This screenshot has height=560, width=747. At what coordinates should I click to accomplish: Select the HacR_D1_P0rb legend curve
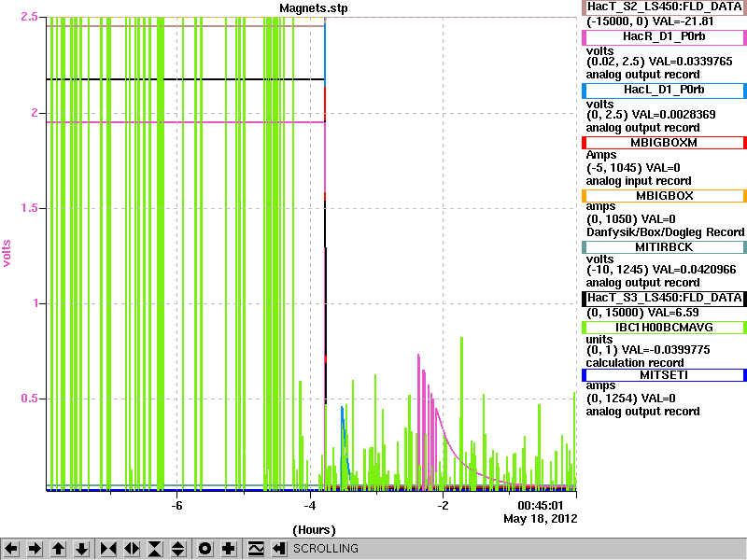pyautogui.click(x=664, y=37)
